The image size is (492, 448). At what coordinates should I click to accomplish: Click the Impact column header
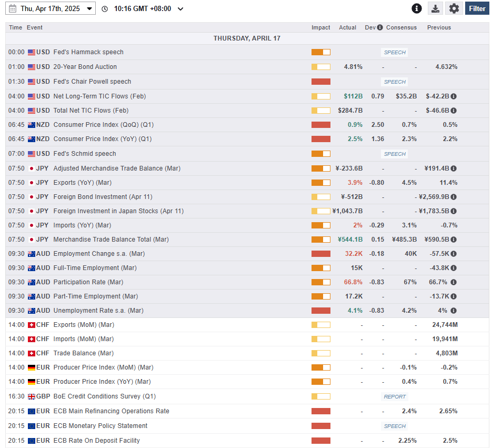click(x=320, y=27)
